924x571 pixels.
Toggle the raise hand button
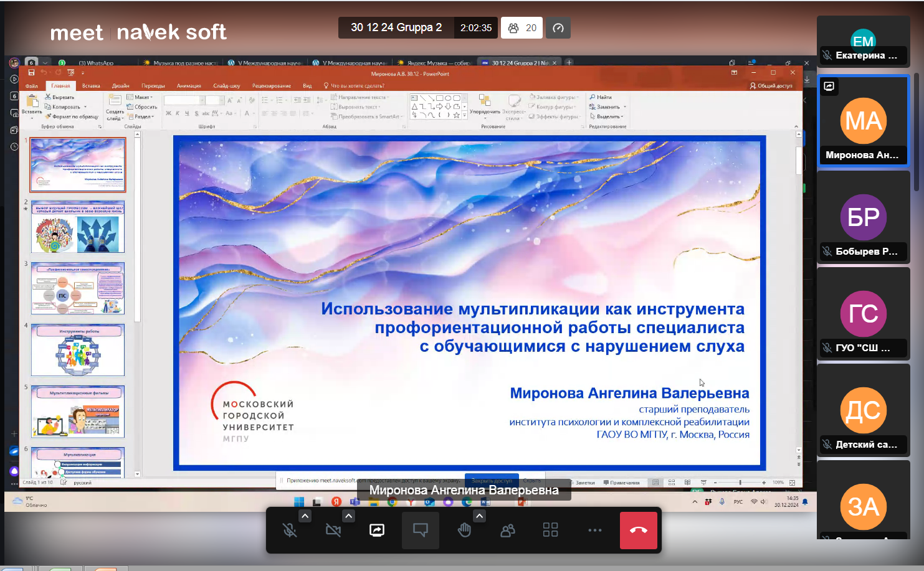464,530
